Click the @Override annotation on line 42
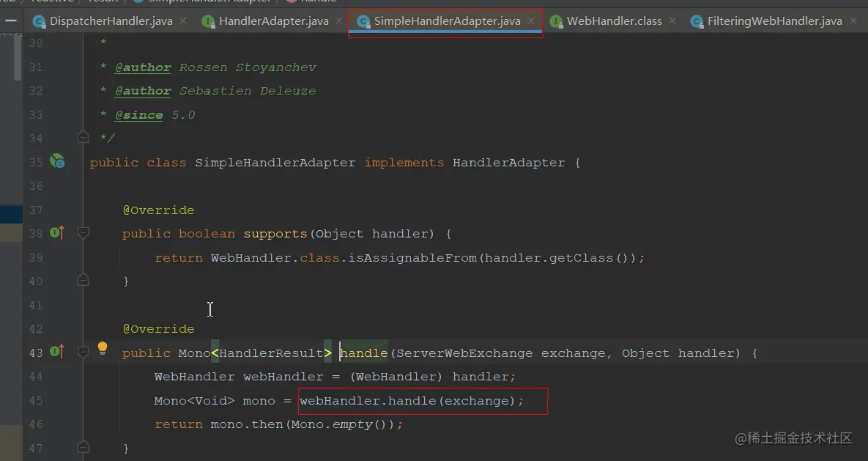868x461 pixels. [x=158, y=329]
